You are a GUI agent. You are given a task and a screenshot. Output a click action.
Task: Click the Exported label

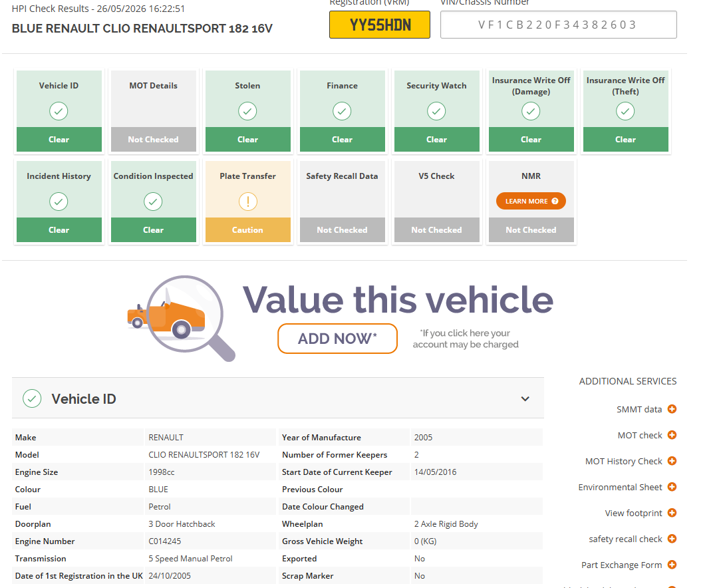(299, 559)
